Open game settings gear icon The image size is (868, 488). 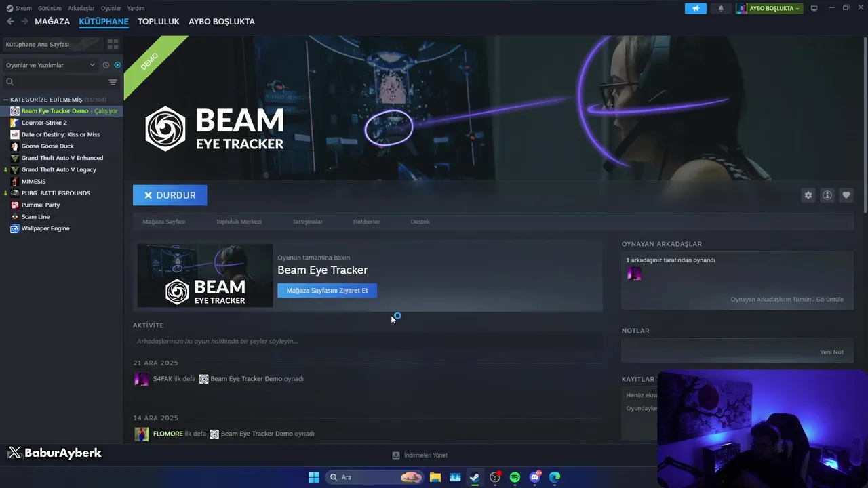808,195
